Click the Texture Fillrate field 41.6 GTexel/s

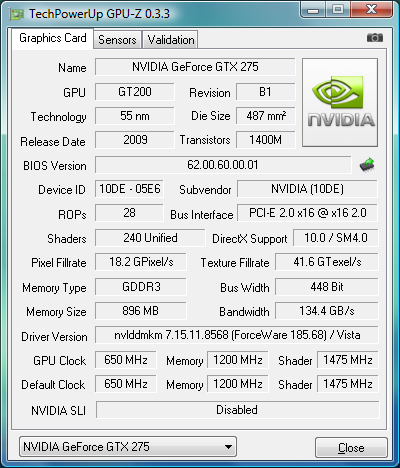327,262
